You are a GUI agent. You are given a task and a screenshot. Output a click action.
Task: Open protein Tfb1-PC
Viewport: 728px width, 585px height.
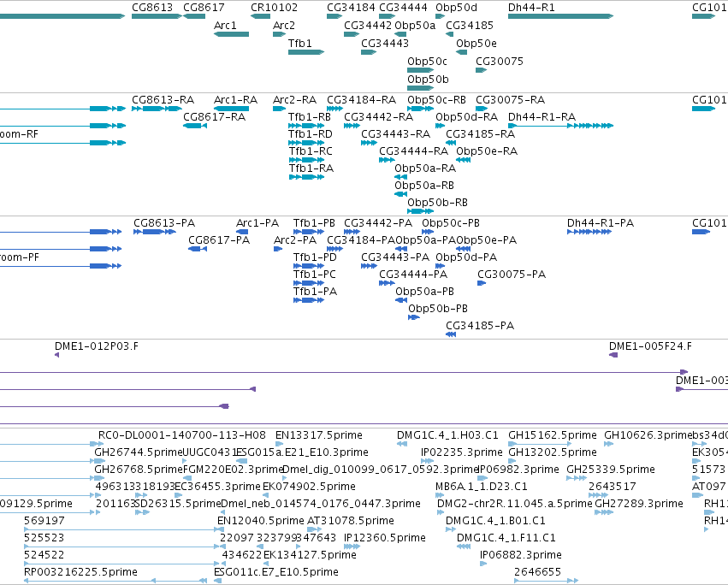point(314,275)
